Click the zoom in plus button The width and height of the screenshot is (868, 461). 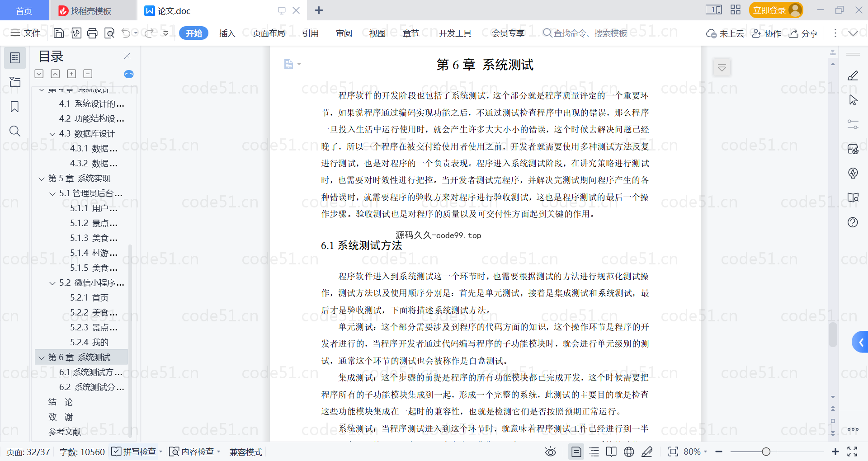pos(835,452)
